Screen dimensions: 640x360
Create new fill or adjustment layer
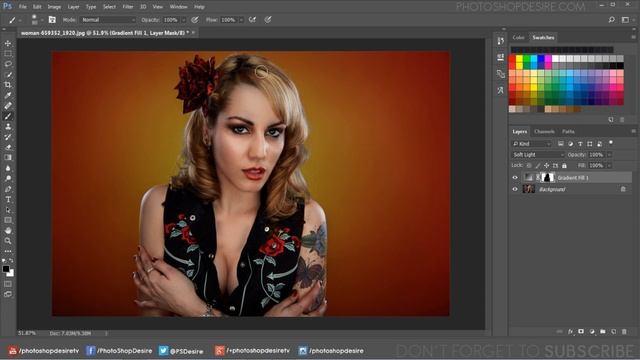click(592, 332)
